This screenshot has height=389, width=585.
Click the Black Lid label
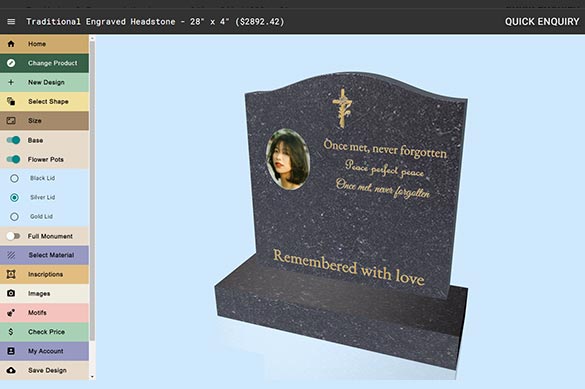pos(43,178)
